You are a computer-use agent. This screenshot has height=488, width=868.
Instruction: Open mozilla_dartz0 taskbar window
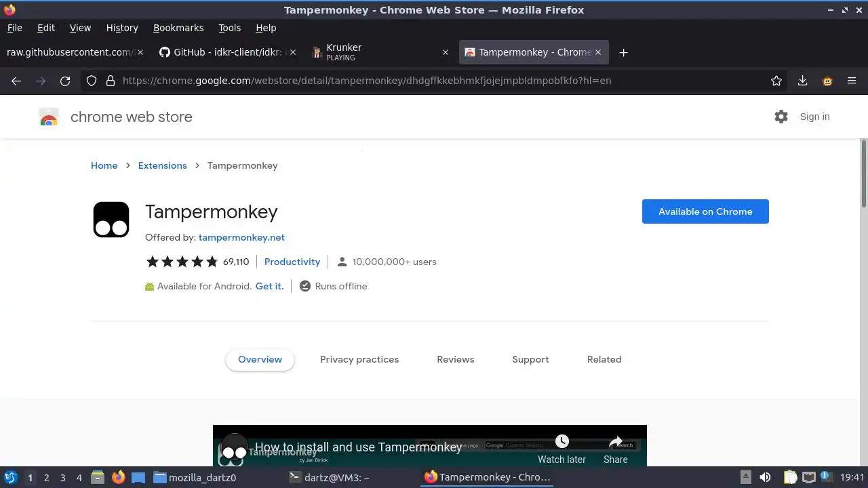click(x=195, y=477)
